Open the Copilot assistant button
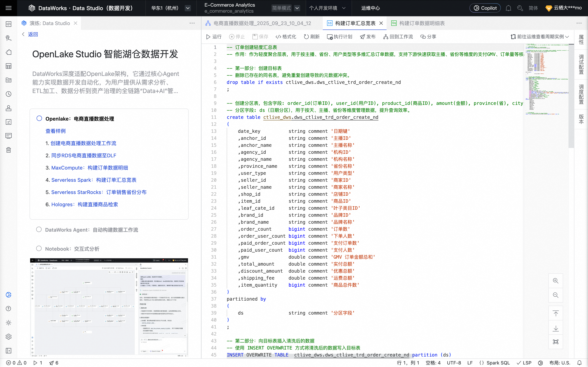The height and width of the screenshot is (367, 588). pos(485,8)
